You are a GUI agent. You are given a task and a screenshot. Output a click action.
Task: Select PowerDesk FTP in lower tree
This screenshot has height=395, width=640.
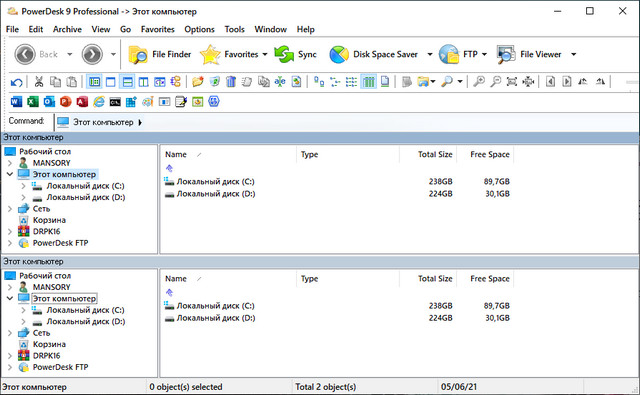[60, 367]
